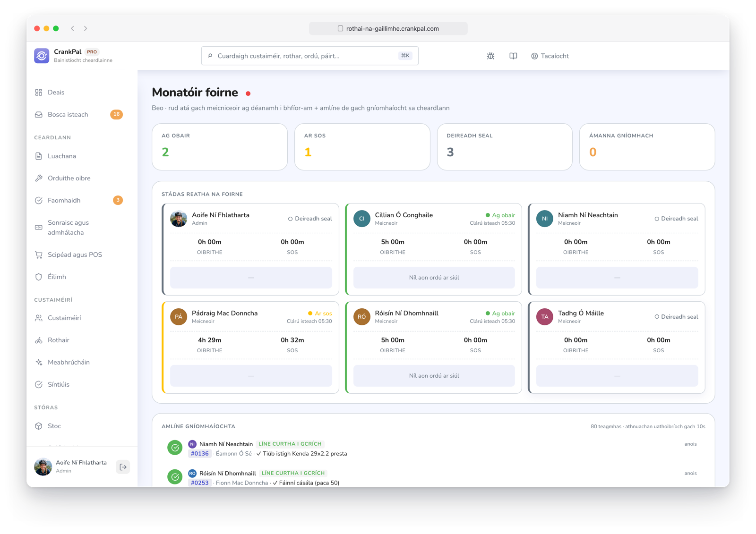Select the AR SOS stat card
756x534 pixels.
click(362, 147)
